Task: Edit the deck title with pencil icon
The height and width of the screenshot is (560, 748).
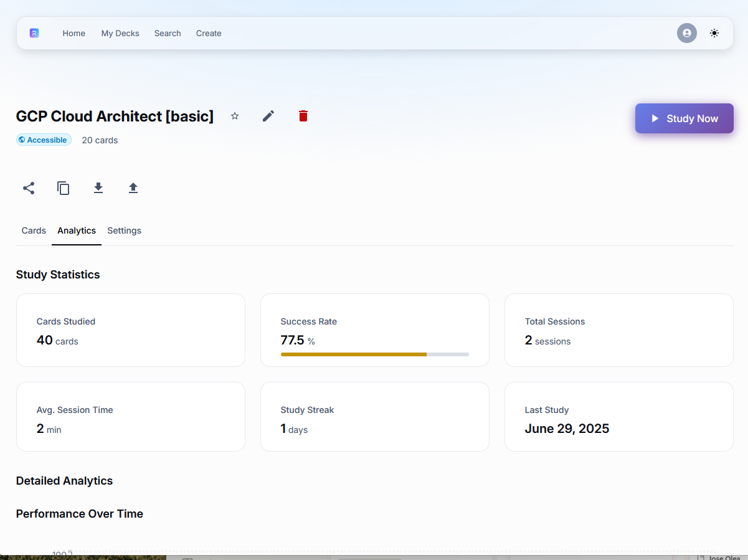Action: [268, 116]
